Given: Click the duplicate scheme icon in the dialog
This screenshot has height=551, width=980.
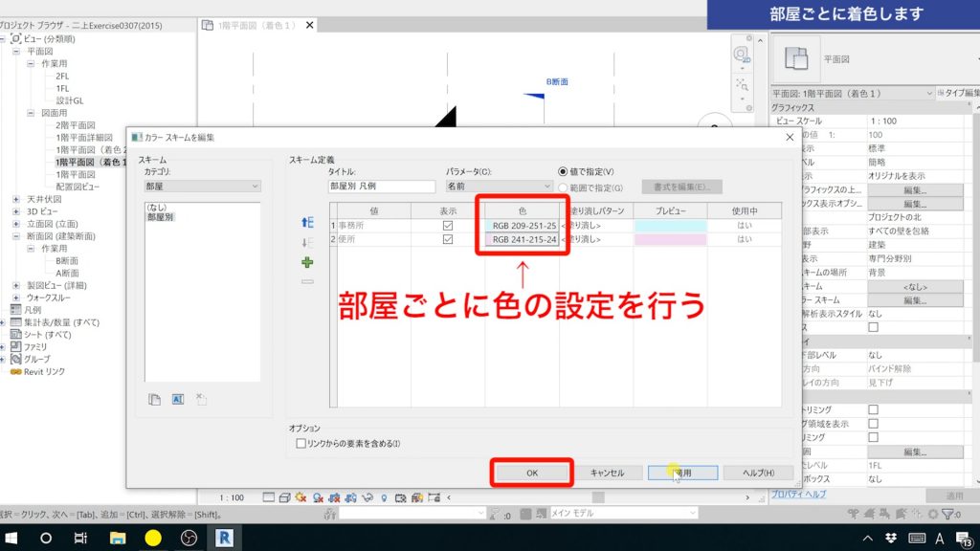Looking at the screenshot, I should (155, 399).
